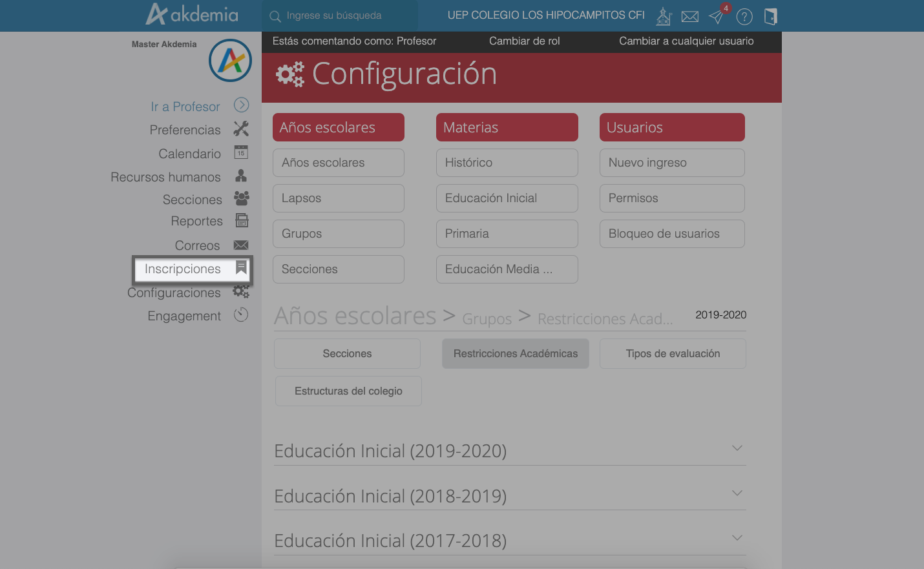Open Calendario in the sidebar

pos(189,154)
